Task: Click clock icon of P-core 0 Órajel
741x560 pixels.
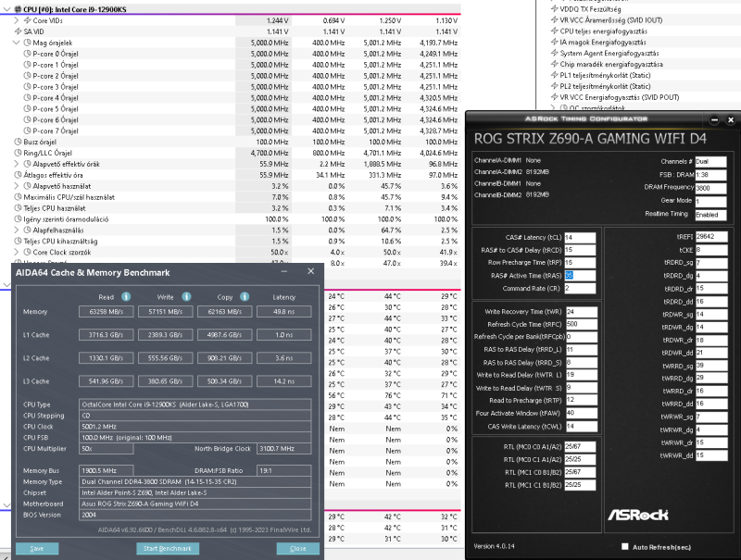Action: pyautogui.click(x=28, y=54)
